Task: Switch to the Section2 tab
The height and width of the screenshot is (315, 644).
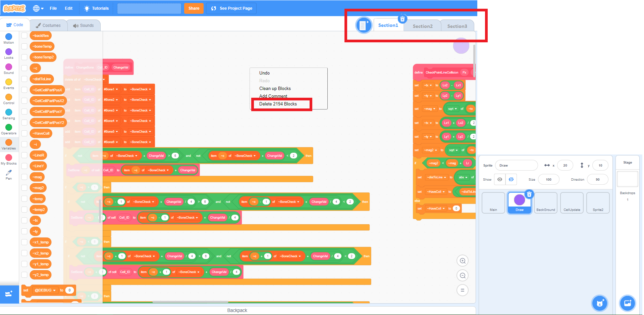Action: 422,26
